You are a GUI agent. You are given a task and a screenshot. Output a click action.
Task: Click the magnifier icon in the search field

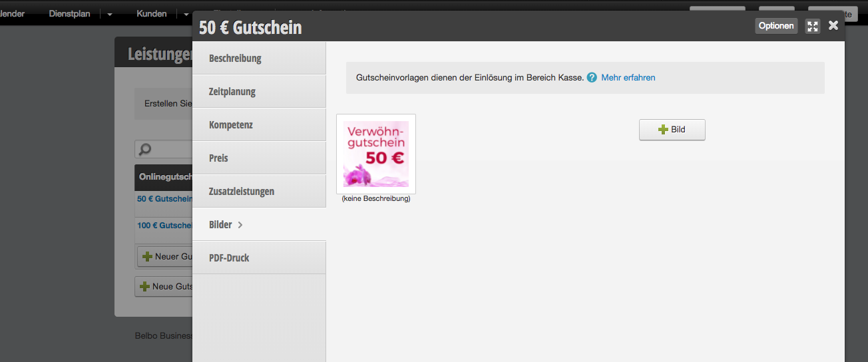[x=144, y=149]
